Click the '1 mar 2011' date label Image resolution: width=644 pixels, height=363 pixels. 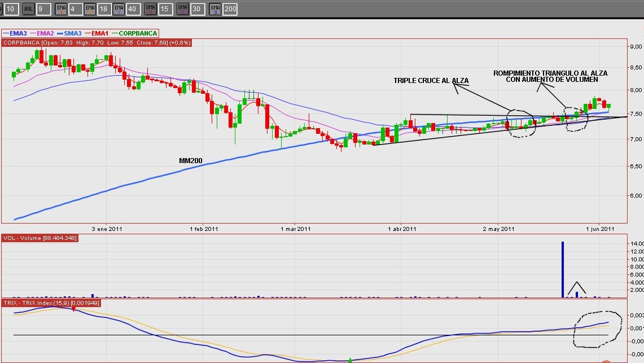pyautogui.click(x=296, y=229)
